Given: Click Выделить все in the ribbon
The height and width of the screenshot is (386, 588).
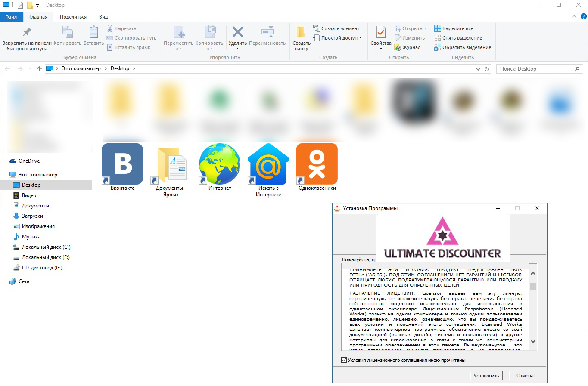Looking at the screenshot, I should (x=454, y=28).
